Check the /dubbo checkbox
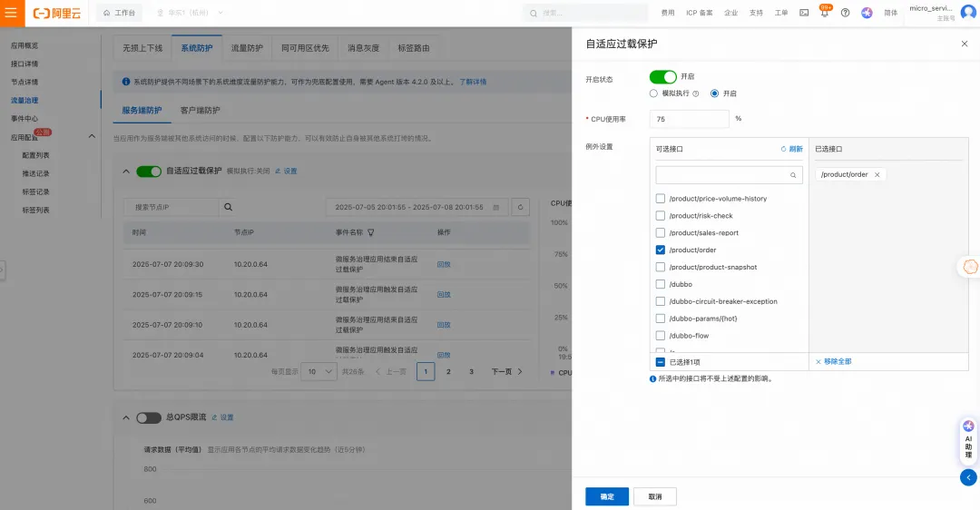 pyautogui.click(x=660, y=284)
